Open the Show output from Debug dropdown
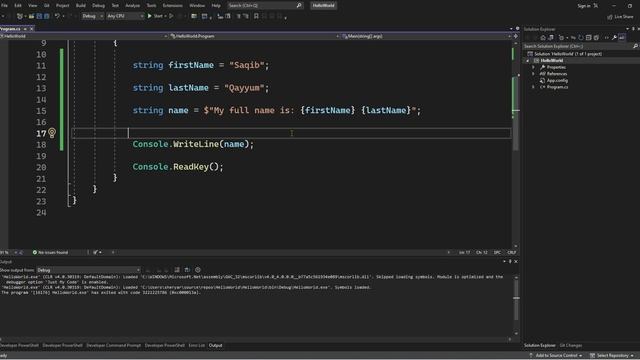The width and height of the screenshot is (640, 360). tap(89, 270)
